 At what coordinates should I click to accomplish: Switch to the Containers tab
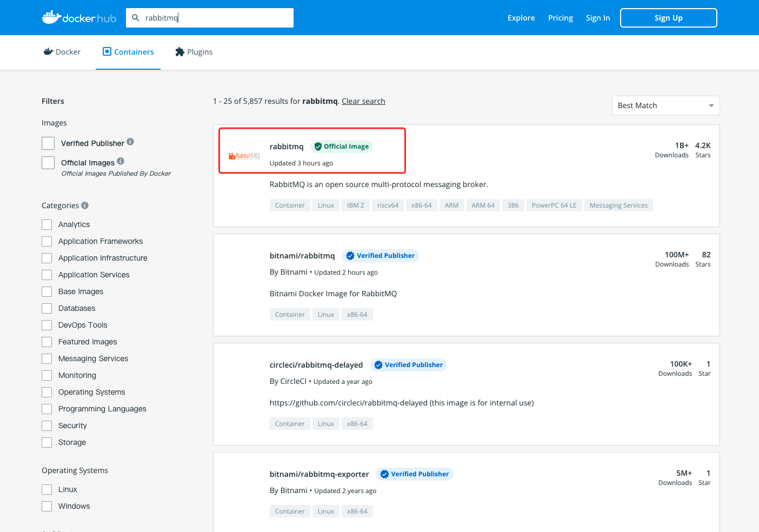tap(128, 52)
